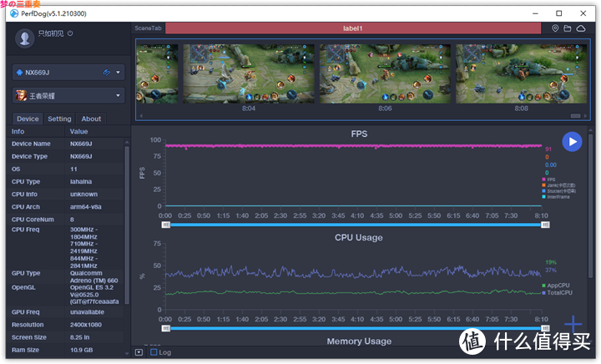Image resolution: width=601 pixels, height=364 pixels.
Task: Select the Resolution 2400x1080 value
Action: pos(85,325)
